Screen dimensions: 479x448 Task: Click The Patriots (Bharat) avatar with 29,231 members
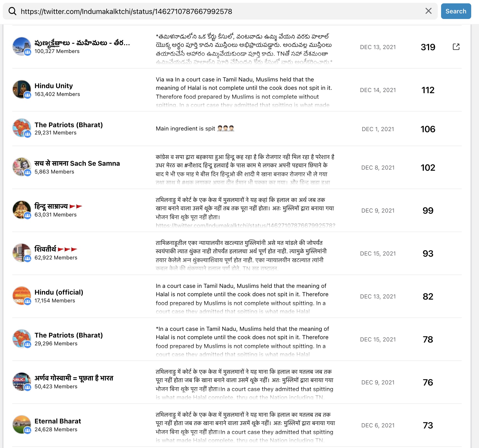[x=22, y=128]
